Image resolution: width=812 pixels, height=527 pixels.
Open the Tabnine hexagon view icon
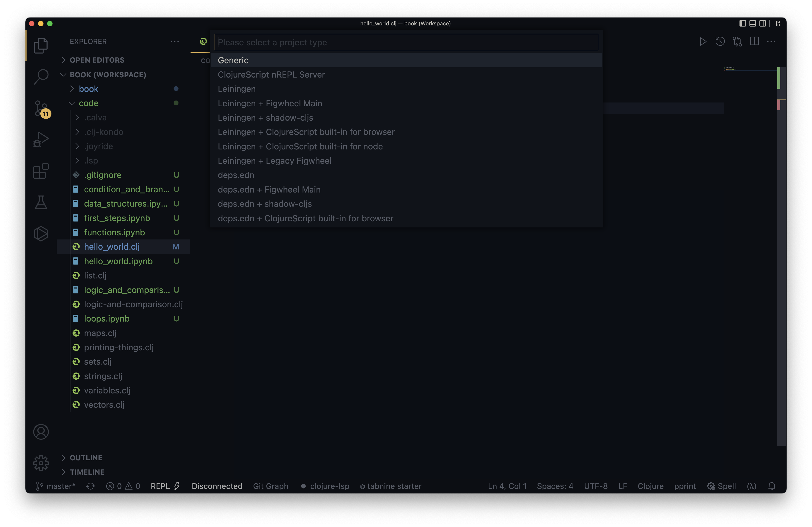pyautogui.click(x=41, y=234)
